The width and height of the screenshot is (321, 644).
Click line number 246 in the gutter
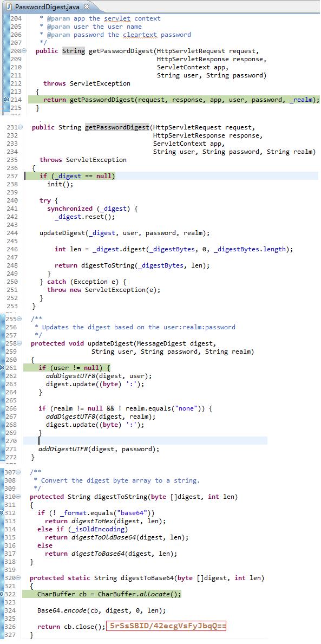click(x=12, y=249)
